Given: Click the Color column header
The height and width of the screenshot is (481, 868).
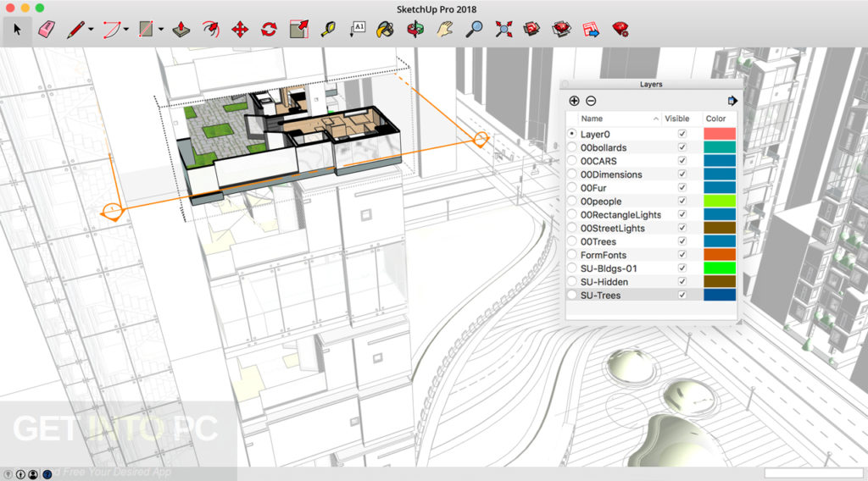Looking at the screenshot, I should (x=715, y=119).
